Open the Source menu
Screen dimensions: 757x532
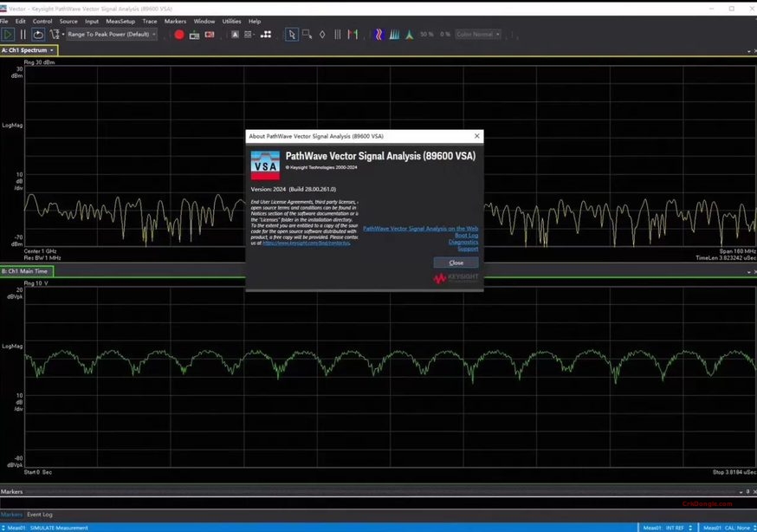[68, 22]
